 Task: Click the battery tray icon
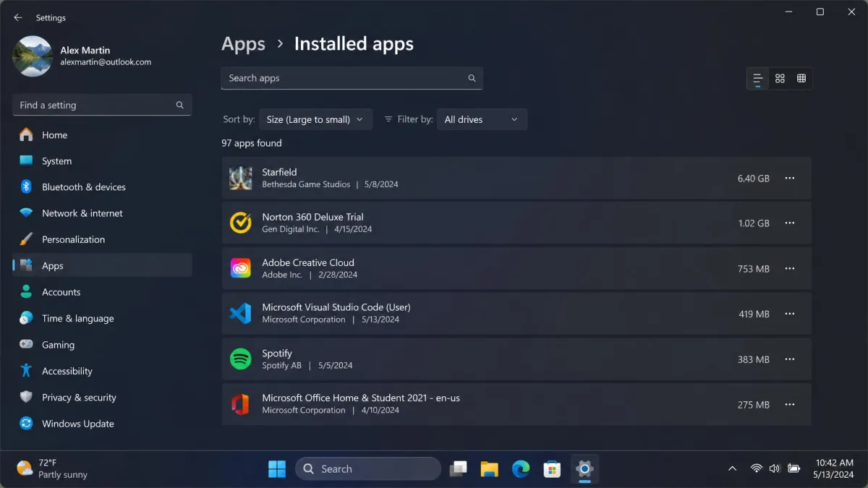[794, 468]
